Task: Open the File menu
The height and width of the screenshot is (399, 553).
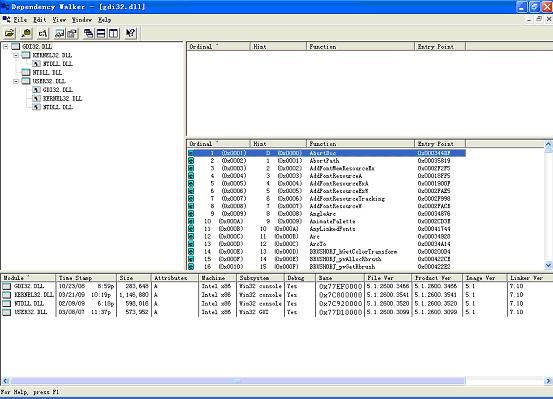Action: coord(20,20)
